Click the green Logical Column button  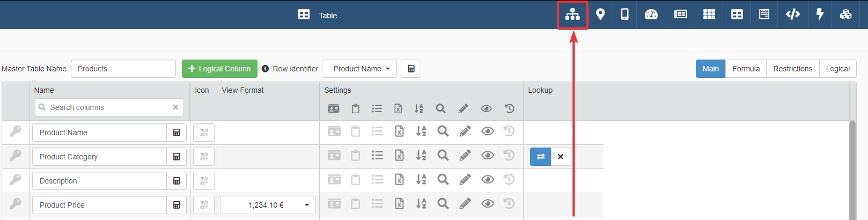click(x=219, y=69)
